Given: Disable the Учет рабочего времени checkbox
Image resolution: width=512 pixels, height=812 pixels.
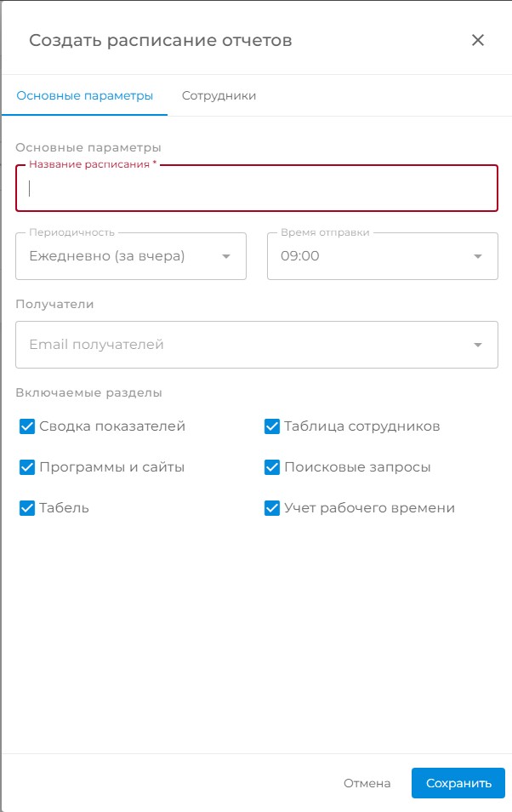Looking at the screenshot, I should tap(272, 508).
